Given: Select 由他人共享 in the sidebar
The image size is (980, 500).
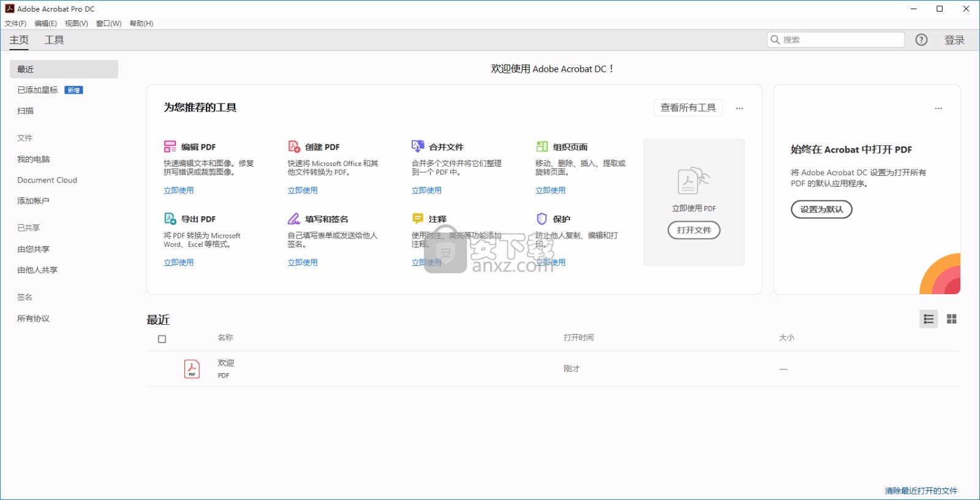Looking at the screenshot, I should click(37, 270).
